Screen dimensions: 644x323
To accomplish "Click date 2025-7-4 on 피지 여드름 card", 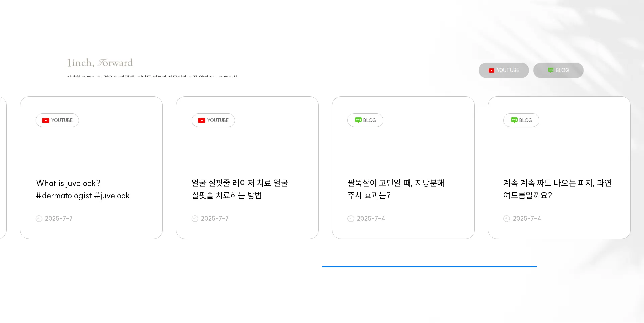I will tap(527, 219).
